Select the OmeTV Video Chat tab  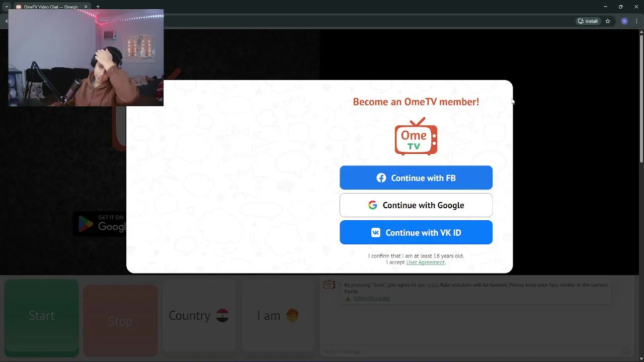52,7
